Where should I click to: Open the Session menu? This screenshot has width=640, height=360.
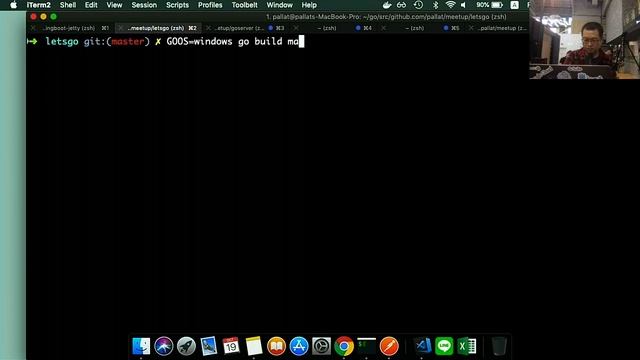[x=144, y=5]
